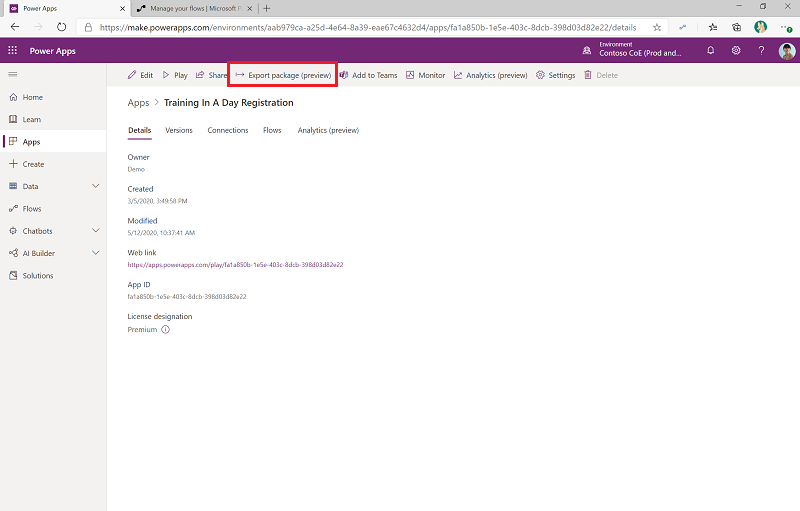Image resolution: width=800 pixels, height=511 pixels.
Task: Open Solutions in the sidebar
Action: (53, 275)
